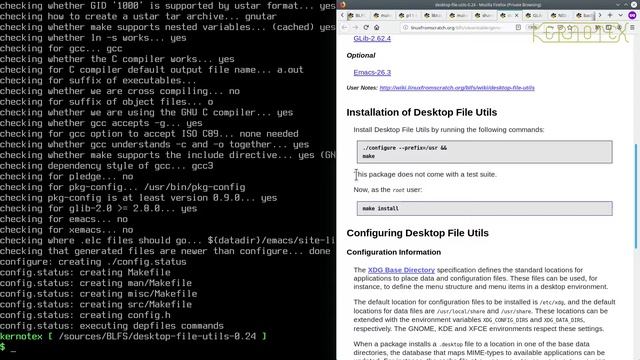Show the site information icon in URL bar

(405, 28)
